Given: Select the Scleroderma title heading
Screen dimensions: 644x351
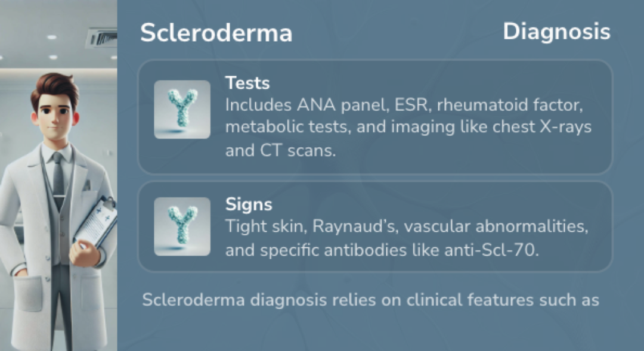Looking at the screenshot, I should (x=216, y=33).
